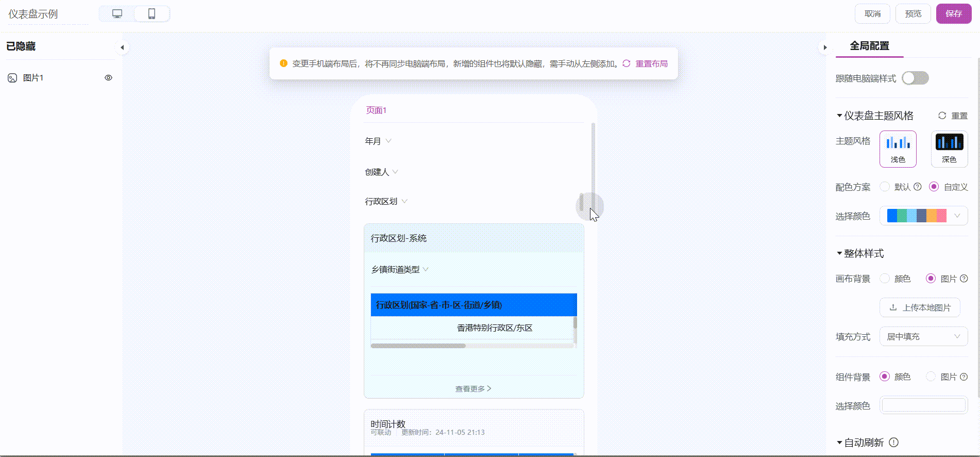Click help icon next to 默认 color scheme
980x457 pixels.
click(918, 187)
